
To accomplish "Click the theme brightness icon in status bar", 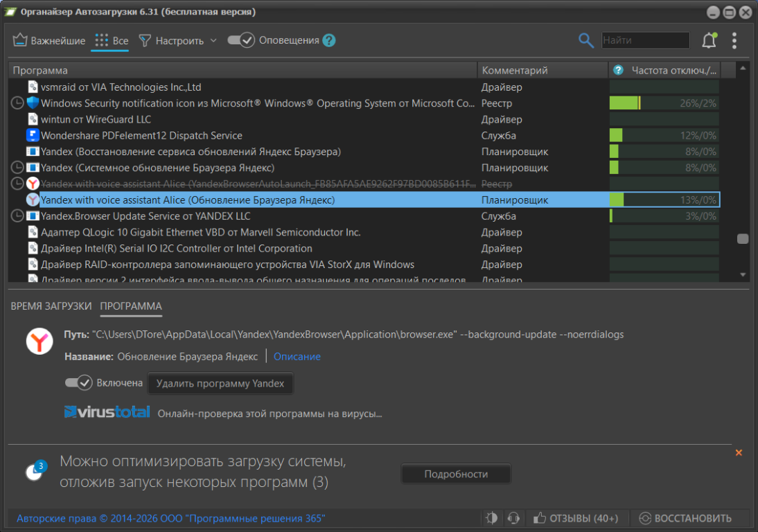I will 492,518.
